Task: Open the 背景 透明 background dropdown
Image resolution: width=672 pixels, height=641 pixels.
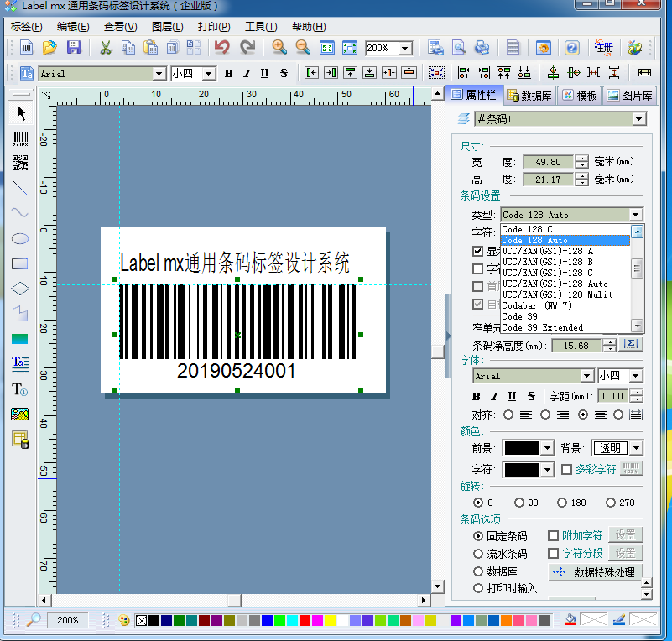Action: (x=637, y=448)
